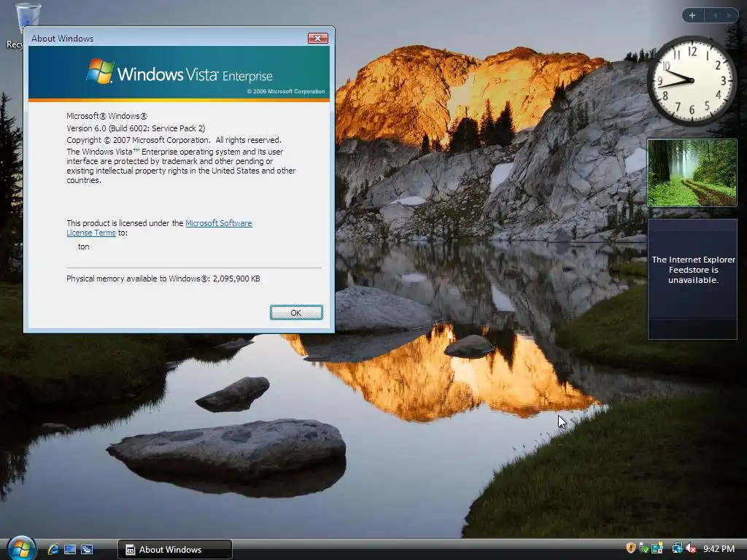
Task: Click the 'Microsoft® Windows®' heading line
Action: (107, 116)
